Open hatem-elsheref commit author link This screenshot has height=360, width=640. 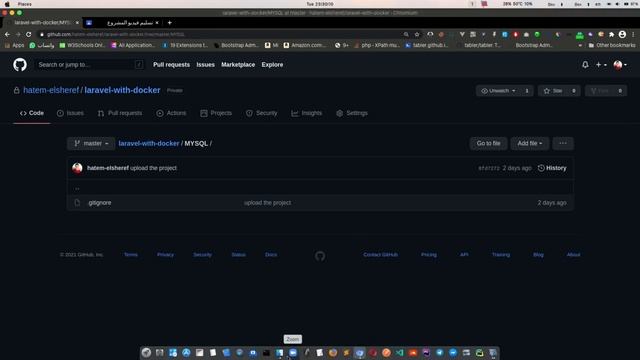click(108, 168)
